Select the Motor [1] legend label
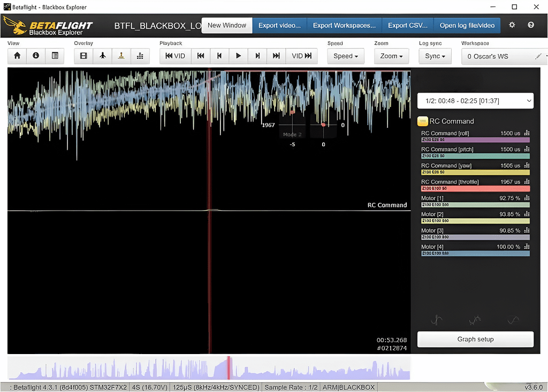548x392 pixels. (x=432, y=198)
